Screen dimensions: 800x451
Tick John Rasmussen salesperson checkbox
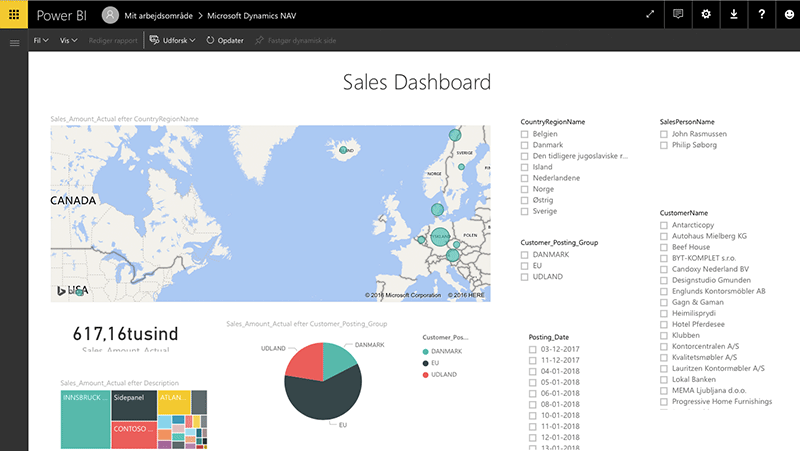[664, 134]
